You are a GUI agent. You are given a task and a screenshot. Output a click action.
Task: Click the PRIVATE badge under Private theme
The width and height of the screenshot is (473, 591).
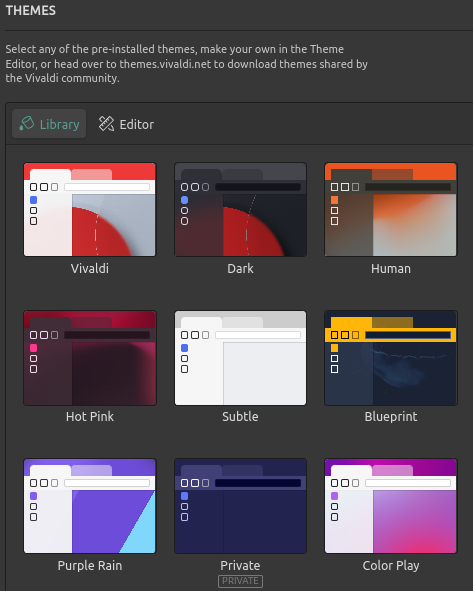[x=240, y=581]
